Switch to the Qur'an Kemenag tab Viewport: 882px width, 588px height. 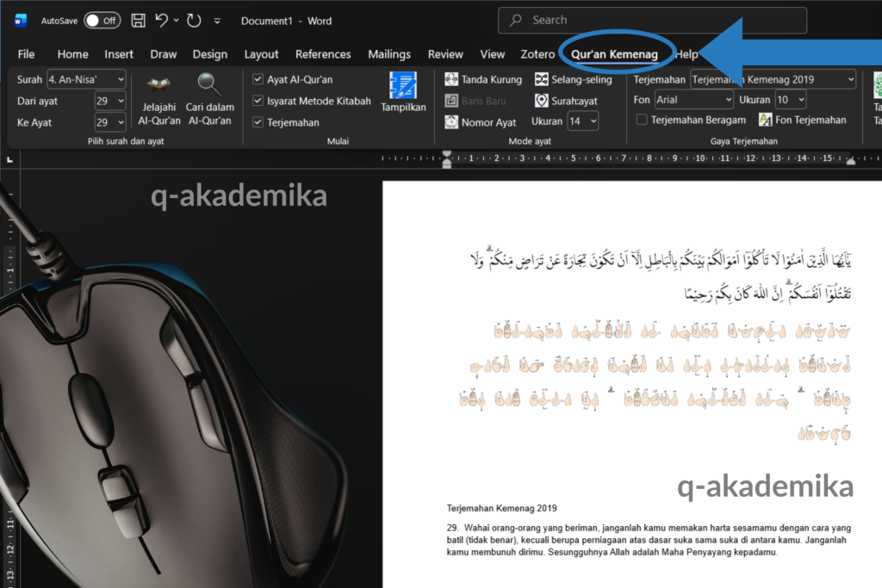click(614, 54)
